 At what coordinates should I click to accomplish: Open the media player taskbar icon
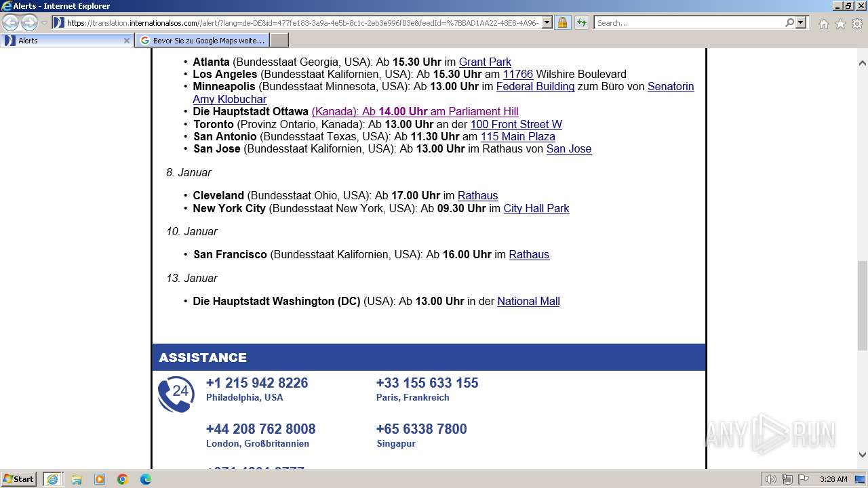(100, 479)
